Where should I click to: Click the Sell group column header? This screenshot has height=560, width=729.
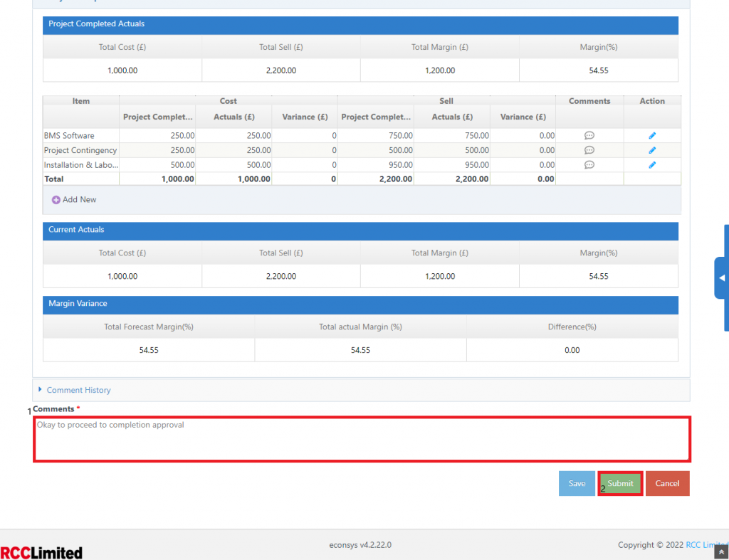point(446,101)
